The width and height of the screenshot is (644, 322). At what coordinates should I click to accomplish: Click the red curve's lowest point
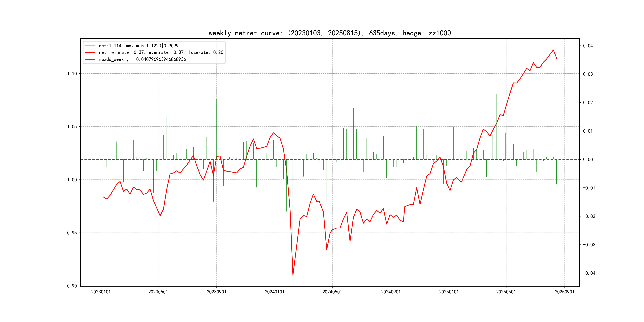point(293,275)
